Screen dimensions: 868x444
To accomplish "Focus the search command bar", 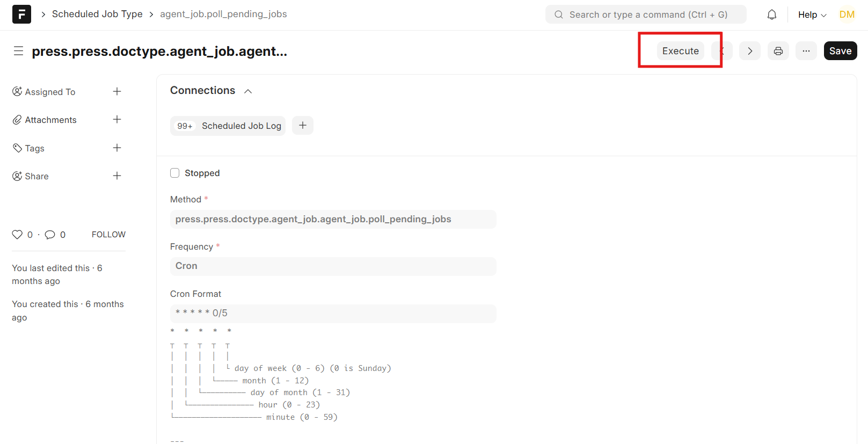I will click(x=646, y=14).
